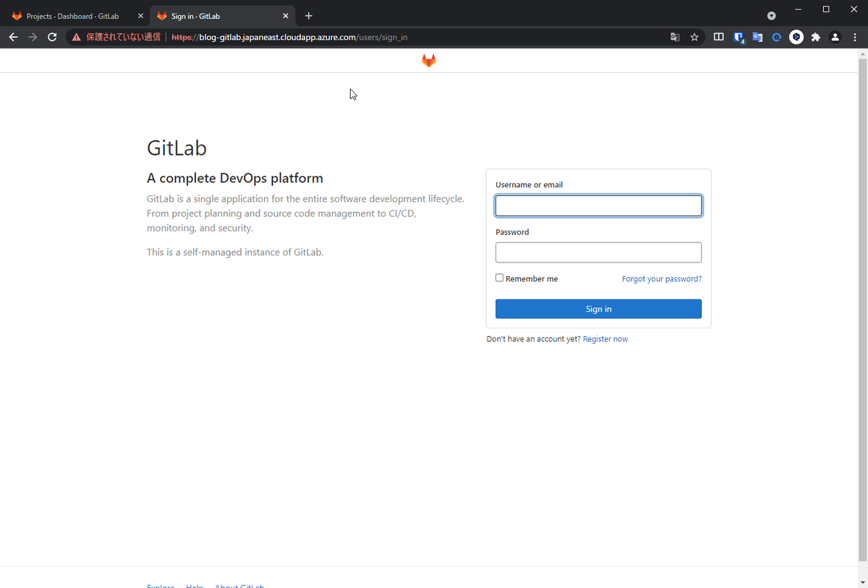Click the scrollbar up arrow
The image size is (868, 588).
pyautogui.click(x=862, y=54)
